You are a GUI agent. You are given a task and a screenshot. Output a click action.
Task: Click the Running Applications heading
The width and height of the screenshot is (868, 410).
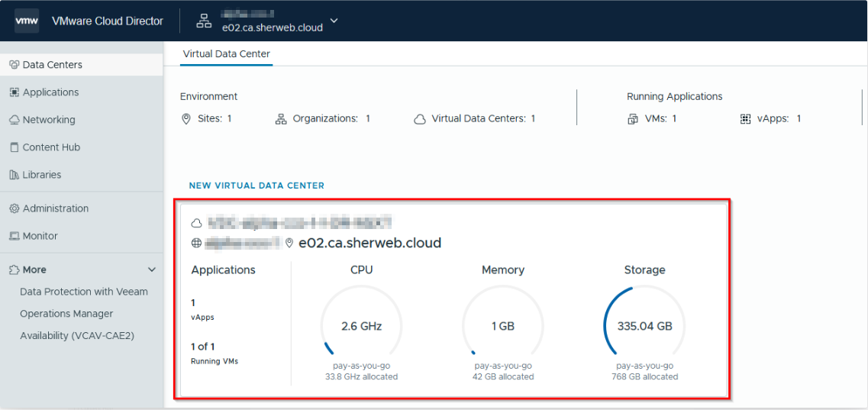[675, 96]
